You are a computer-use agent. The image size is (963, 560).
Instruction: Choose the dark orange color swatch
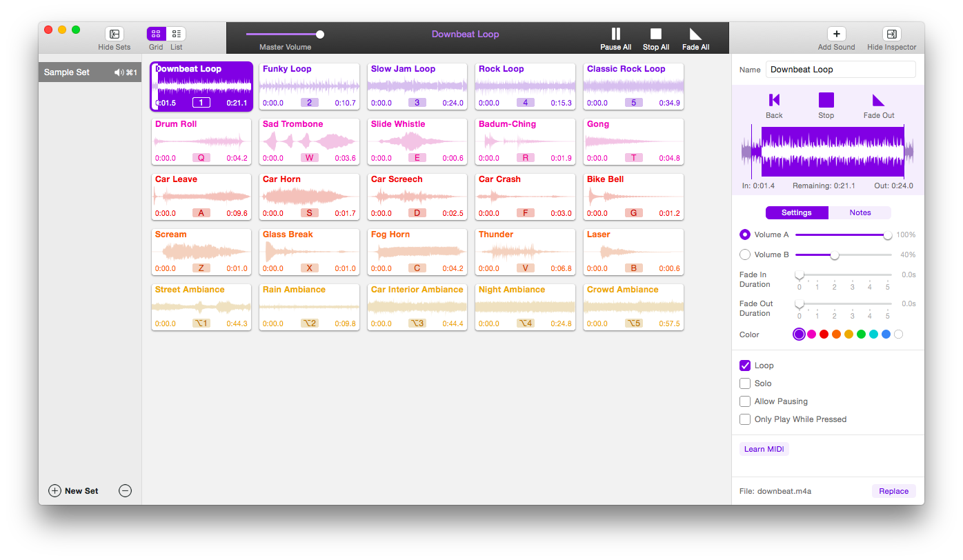(x=836, y=334)
